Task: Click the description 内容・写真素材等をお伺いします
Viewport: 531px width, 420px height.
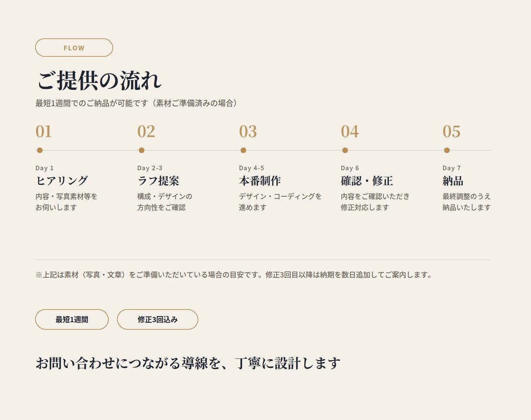Action: [67, 202]
